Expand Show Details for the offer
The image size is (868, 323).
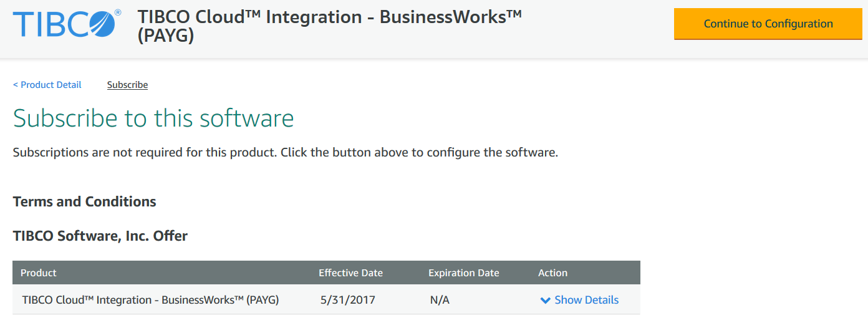586,300
